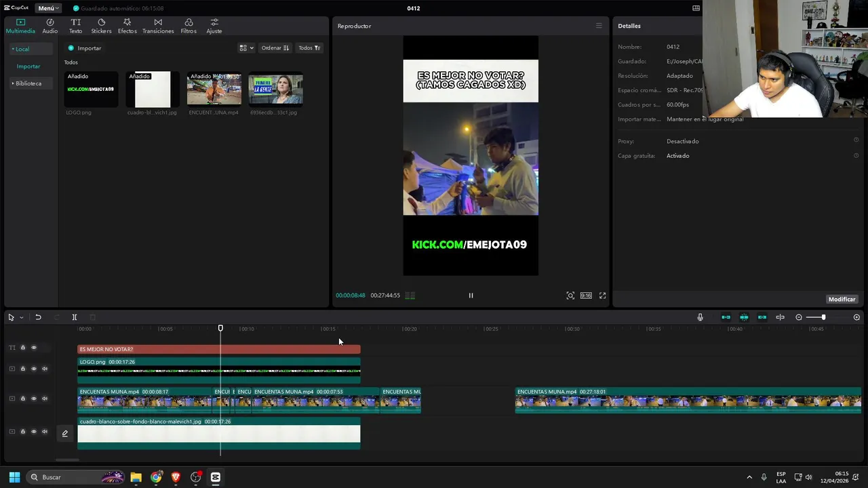Mute the cuadro-blanco main track
Image resolution: width=868 pixels, height=488 pixels.
(x=45, y=432)
